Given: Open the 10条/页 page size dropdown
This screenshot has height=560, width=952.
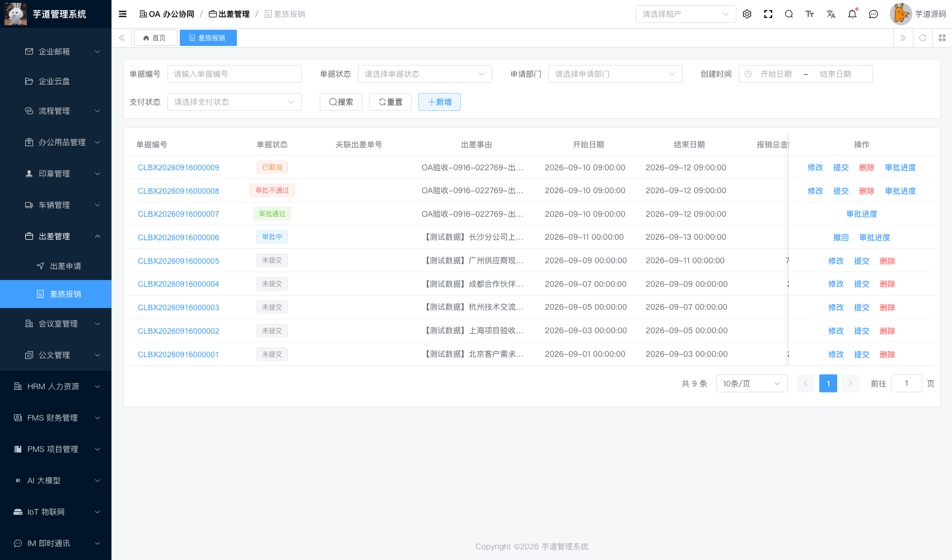Looking at the screenshot, I should [x=752, y=384].
